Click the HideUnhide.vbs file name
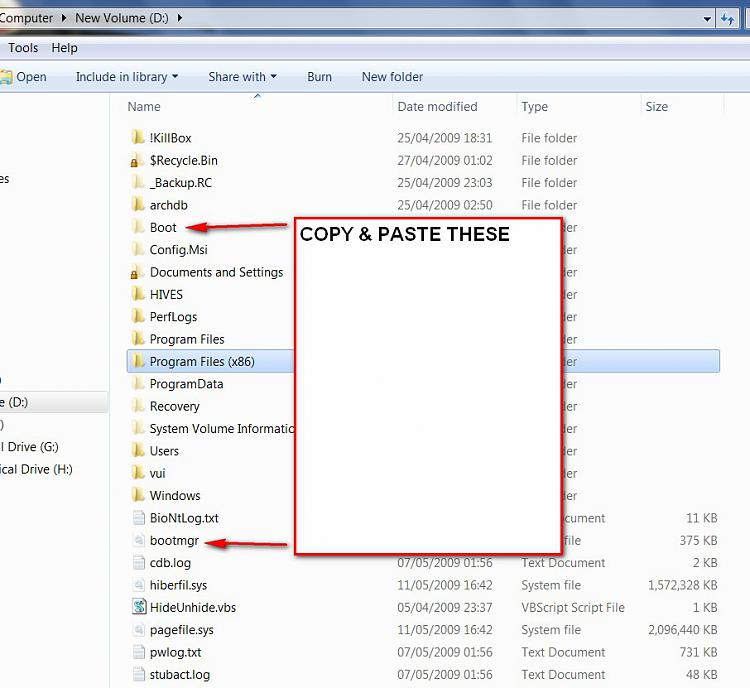 pos(193,608)
